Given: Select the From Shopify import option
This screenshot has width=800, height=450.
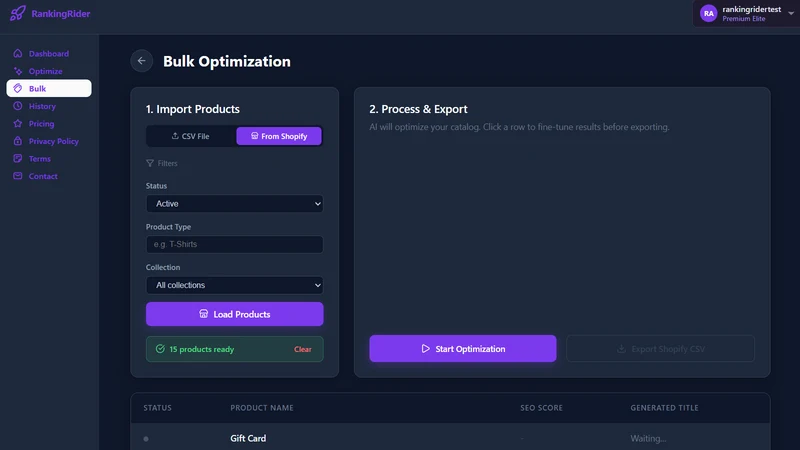Looking at the screenshot, I should pyautogui.click(x=279, y=136).
